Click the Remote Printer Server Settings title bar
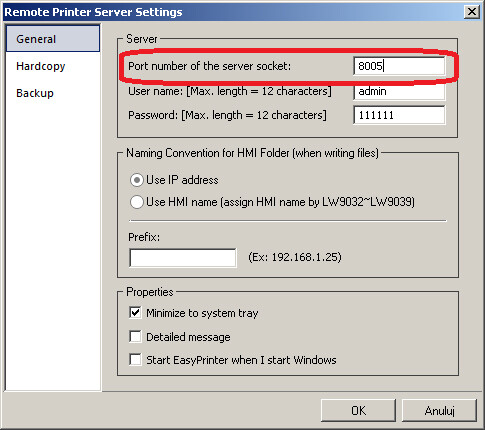 coord(233,12)
